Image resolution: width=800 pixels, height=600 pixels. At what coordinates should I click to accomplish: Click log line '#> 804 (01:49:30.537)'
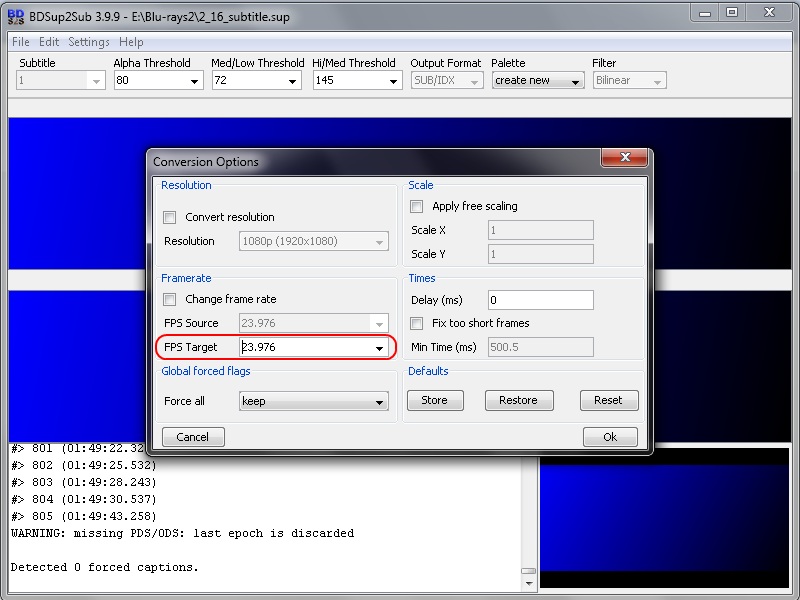84,499
